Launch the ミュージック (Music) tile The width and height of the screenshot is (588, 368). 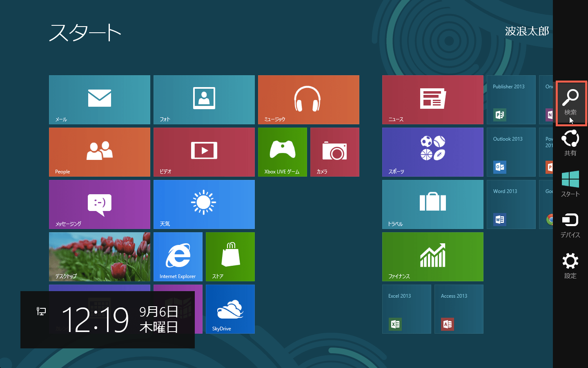[309, 100]
